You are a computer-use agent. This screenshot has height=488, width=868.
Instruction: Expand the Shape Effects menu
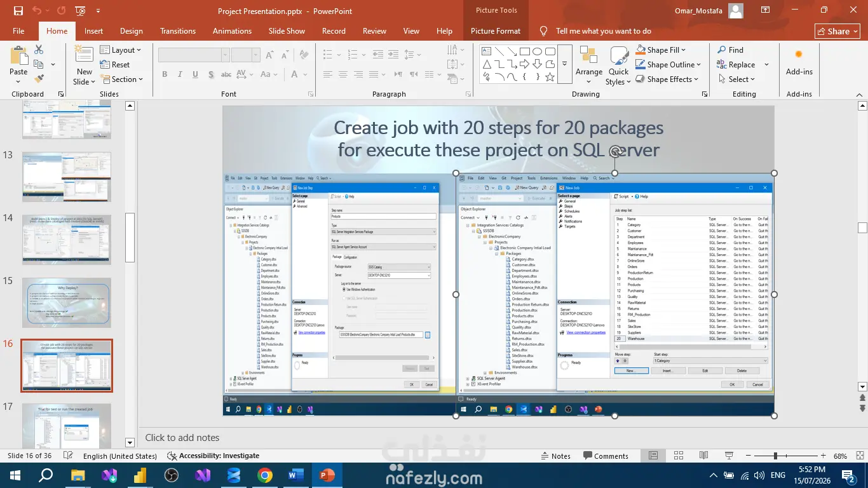667,79
